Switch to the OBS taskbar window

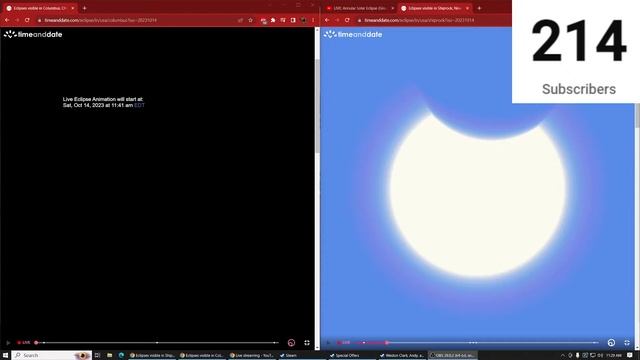(x=453, y=356)
